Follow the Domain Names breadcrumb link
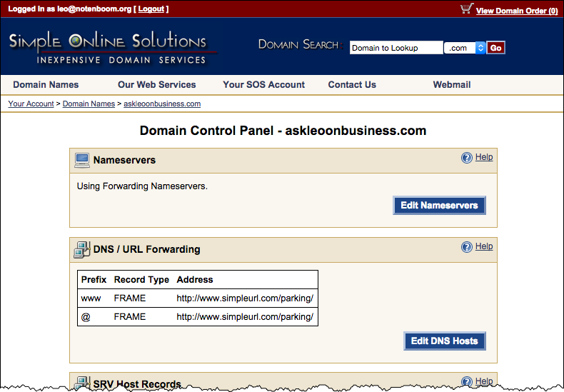The width and height of the screenshot is (564, 392). coord(89,104)
